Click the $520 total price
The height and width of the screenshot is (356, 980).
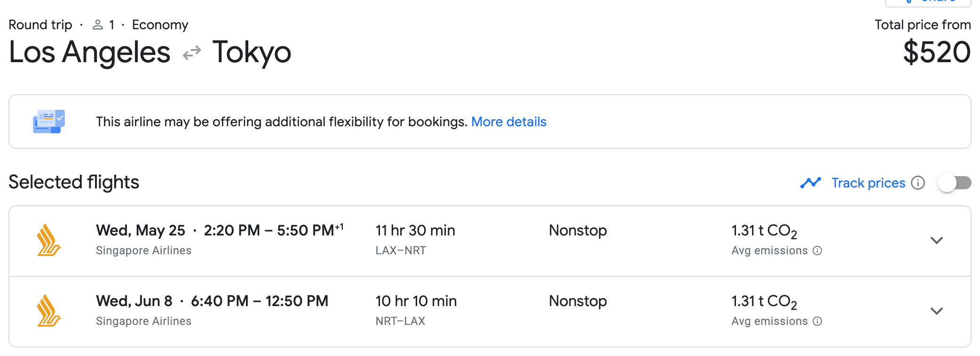pyautogui.click(x=937, y=52)
